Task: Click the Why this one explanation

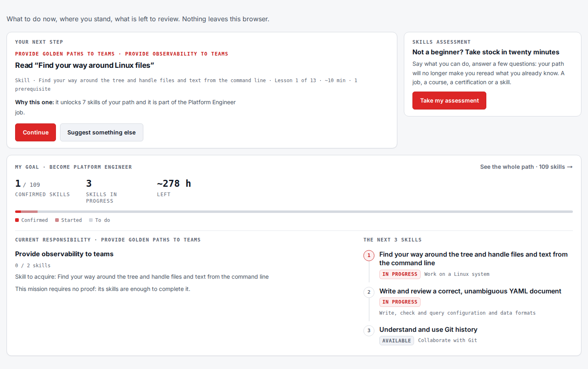Action: [125, 107]
